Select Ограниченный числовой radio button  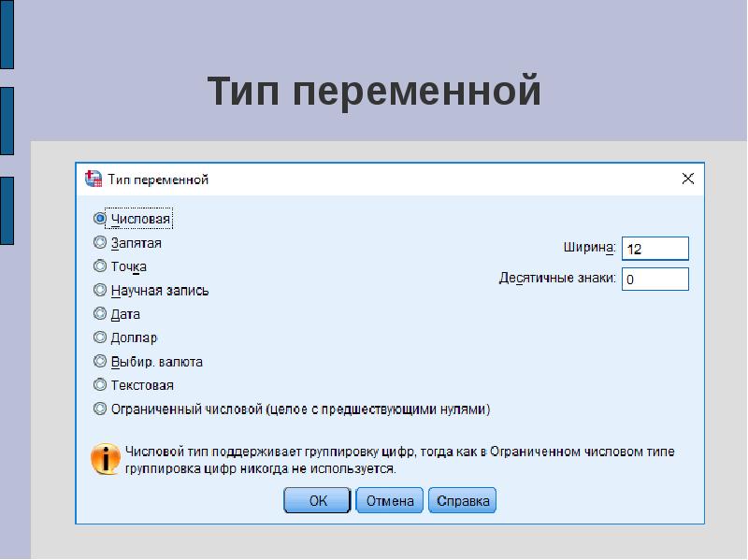[x=100, y=409]
